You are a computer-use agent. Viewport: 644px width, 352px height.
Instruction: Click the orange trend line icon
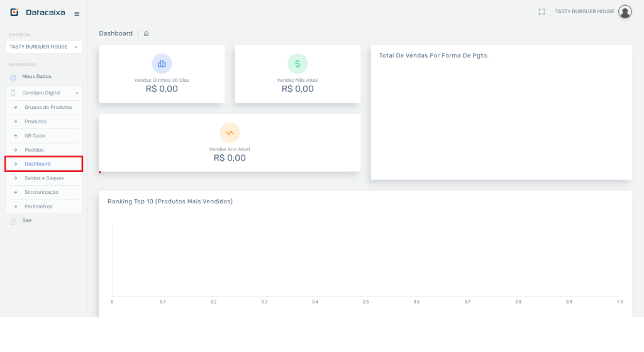[x=230, y=132]
